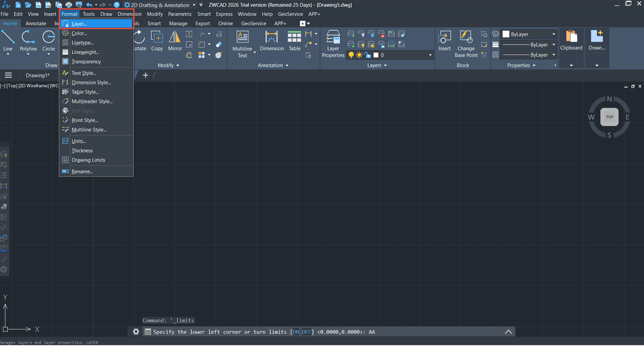Toggle the ribbon minimize button
Viewport: 644px width, 346px height.
pos(303,24)
